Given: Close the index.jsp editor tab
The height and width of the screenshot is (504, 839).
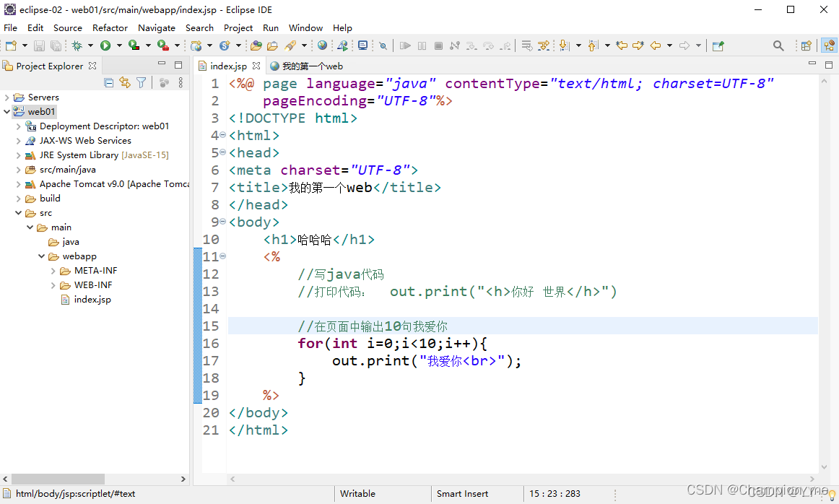Looking at the screenshot, I should pyautogui.click(x=256, y=66).
